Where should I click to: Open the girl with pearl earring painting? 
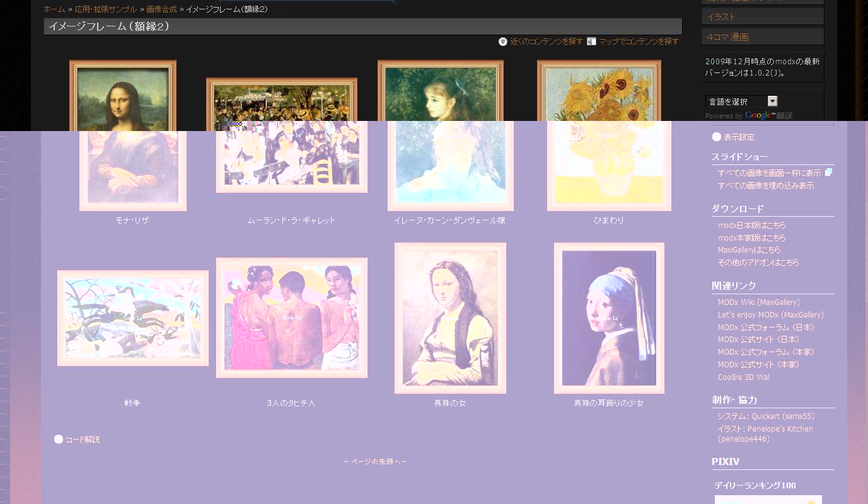coord(609,318)
